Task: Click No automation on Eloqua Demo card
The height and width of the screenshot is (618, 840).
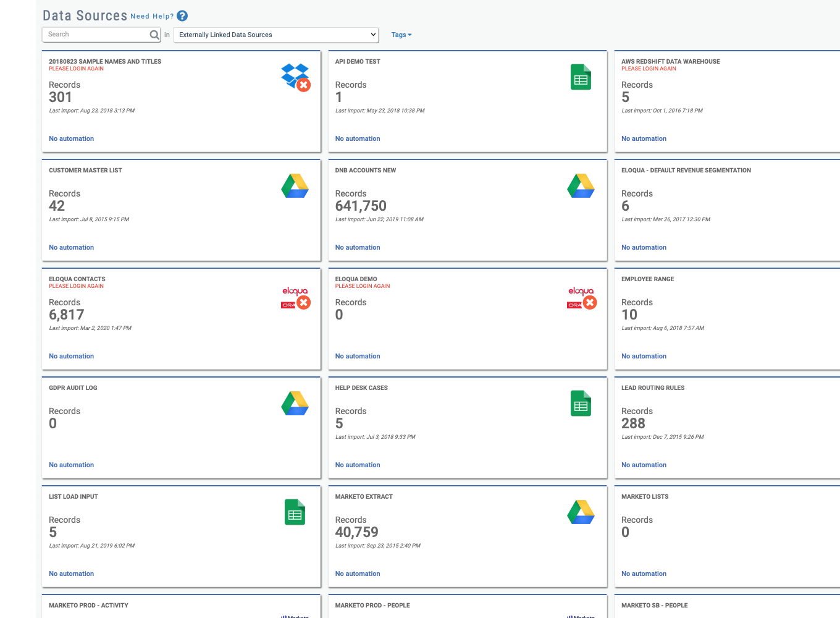Action: (358, 357)
